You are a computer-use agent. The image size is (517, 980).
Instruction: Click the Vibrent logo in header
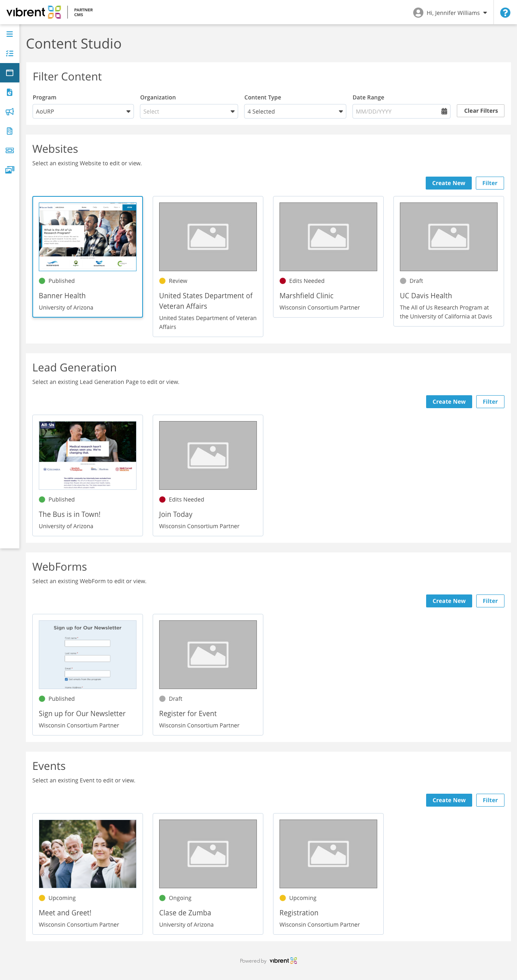[x=34, y=12]
